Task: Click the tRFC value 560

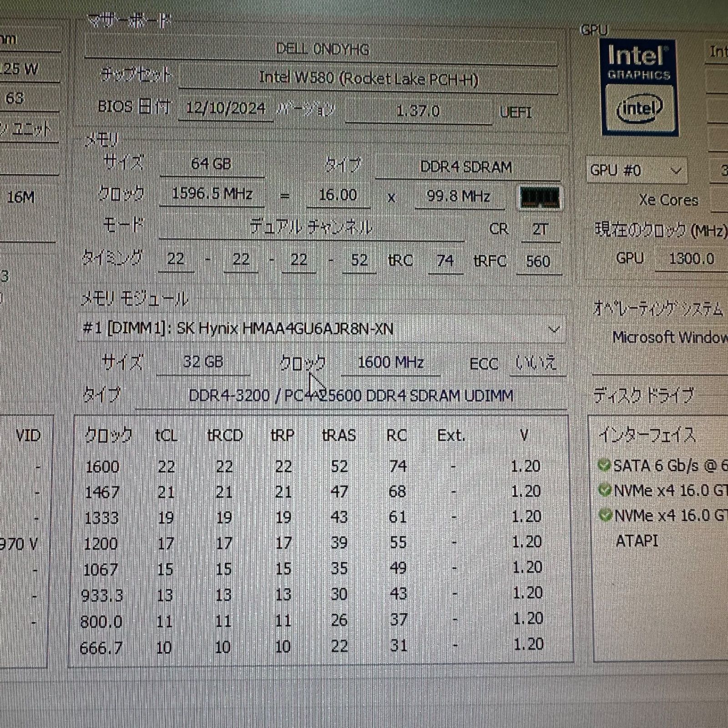Action: 538,262
